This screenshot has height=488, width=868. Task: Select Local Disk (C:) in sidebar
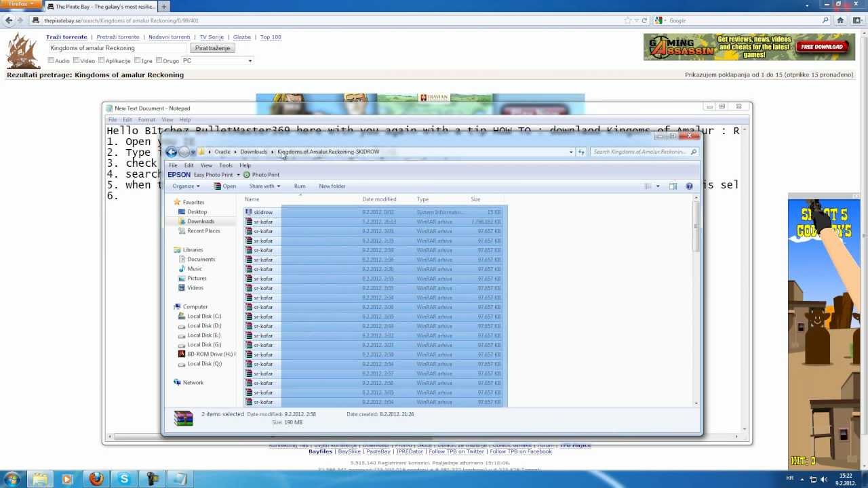pyautogui.click(x=204, y=316)
